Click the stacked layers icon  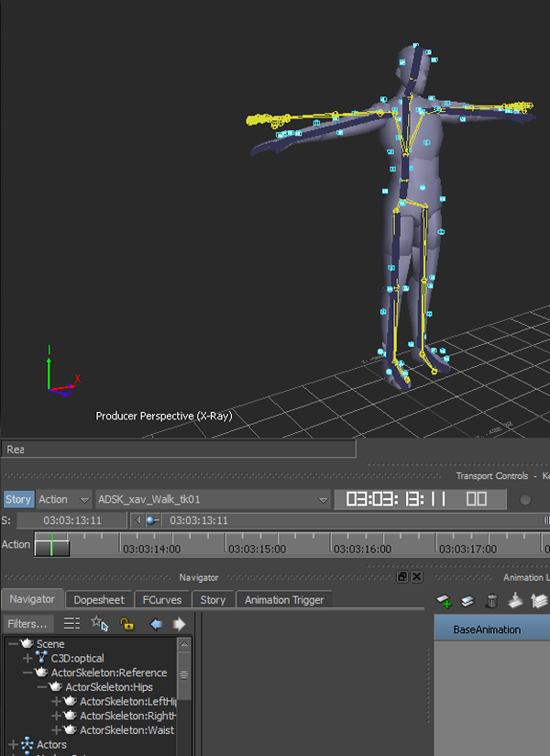click(x=539, y=601)
